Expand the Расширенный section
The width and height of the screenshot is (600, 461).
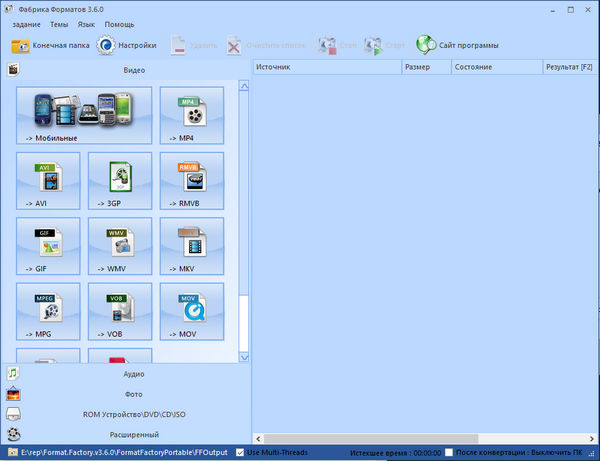134,435
